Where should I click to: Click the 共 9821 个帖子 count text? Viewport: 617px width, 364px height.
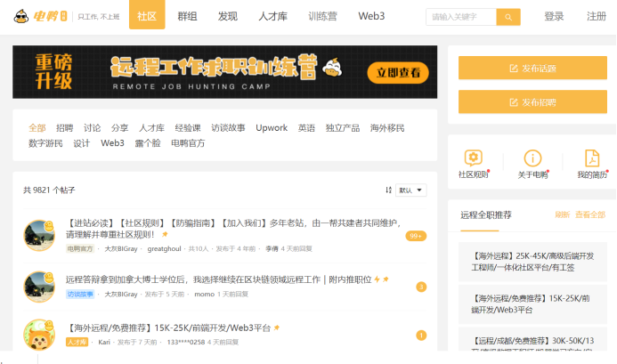49,190
